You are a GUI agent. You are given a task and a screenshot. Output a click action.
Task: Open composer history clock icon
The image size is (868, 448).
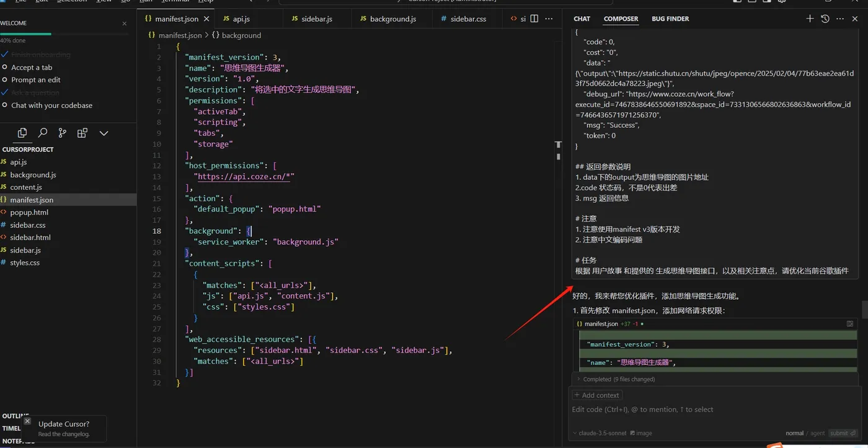pos(825,19)
